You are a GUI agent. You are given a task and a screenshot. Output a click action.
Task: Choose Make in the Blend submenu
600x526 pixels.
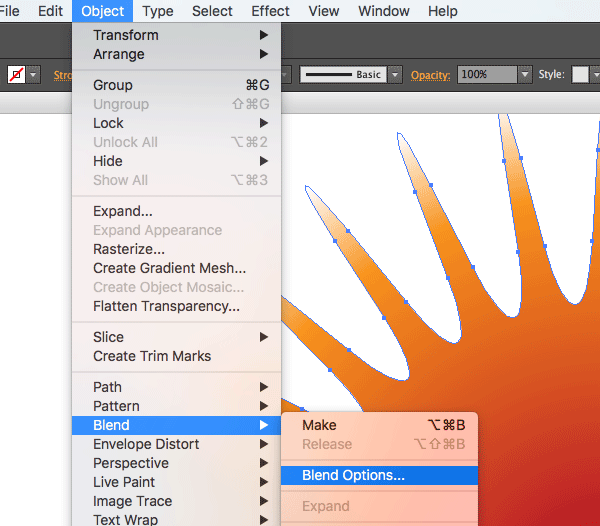pyautogui.click(x=319, y=425)
